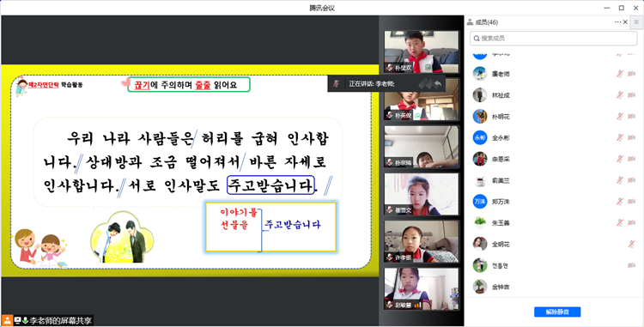Viewport: 644px width, 327px height.
Task: Close the 成员(46) members panel
Action: pyautogui.click(x=625, y=22)
